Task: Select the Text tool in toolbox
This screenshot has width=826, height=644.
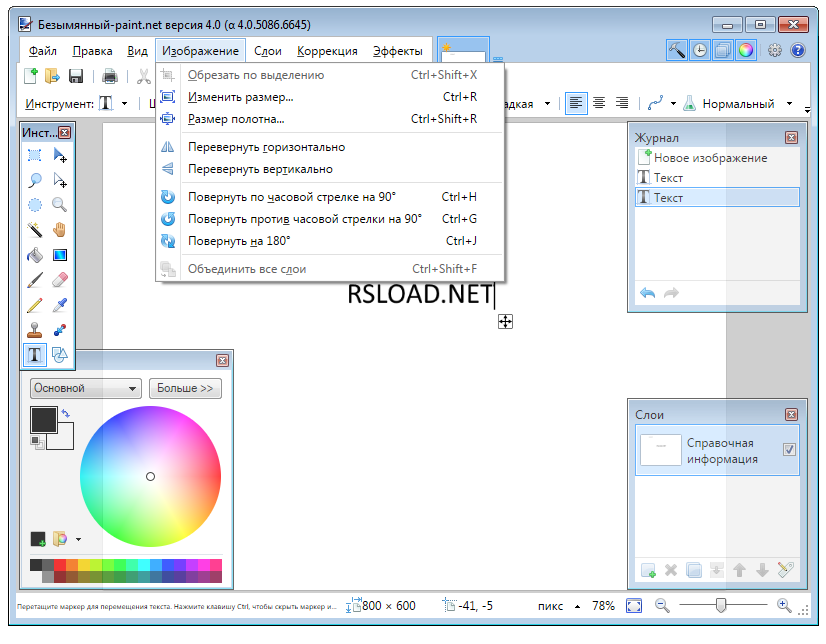Action: coord(35,355)
